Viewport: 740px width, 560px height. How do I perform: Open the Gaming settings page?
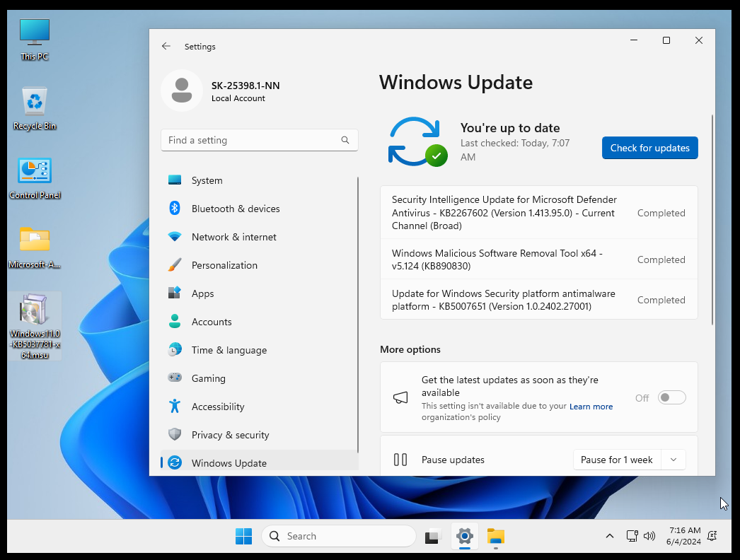(259, 378)
